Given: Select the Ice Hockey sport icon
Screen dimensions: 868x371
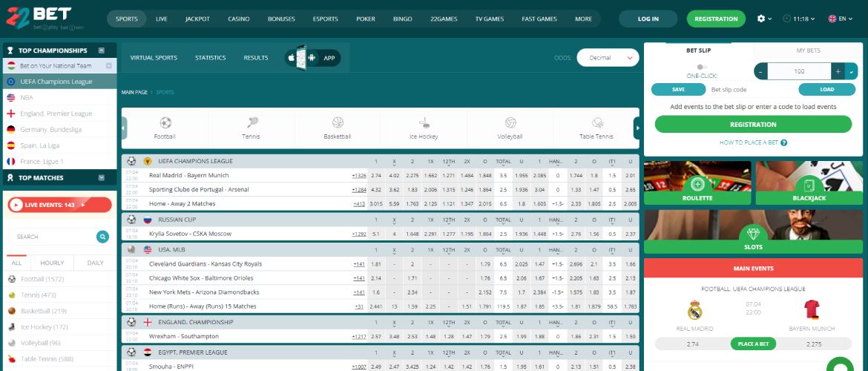Looking at the screenshot, I should pos(424,122).
